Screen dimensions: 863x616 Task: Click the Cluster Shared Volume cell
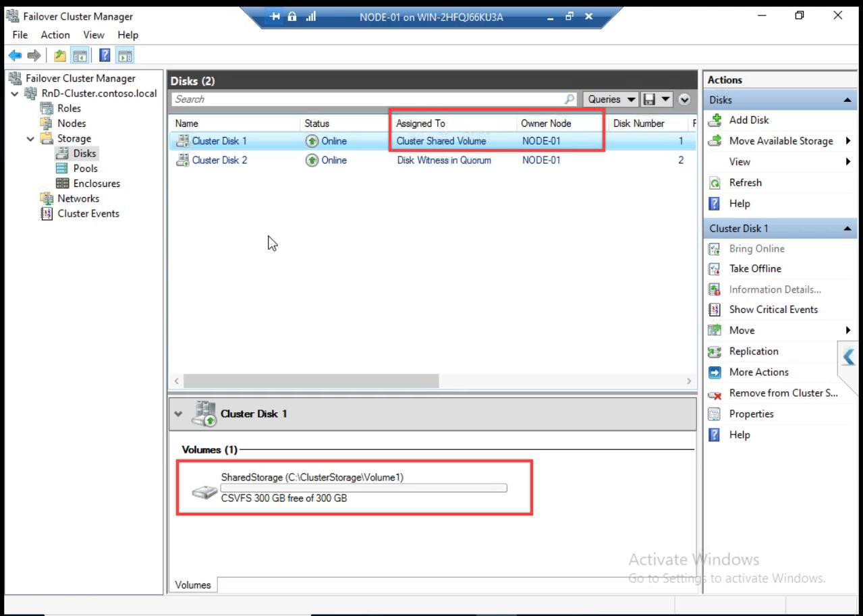point(441,141)
